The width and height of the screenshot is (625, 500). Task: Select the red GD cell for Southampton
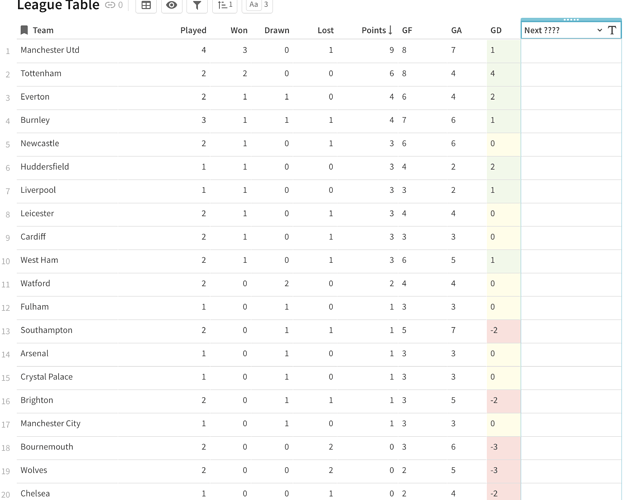[503, 330]
